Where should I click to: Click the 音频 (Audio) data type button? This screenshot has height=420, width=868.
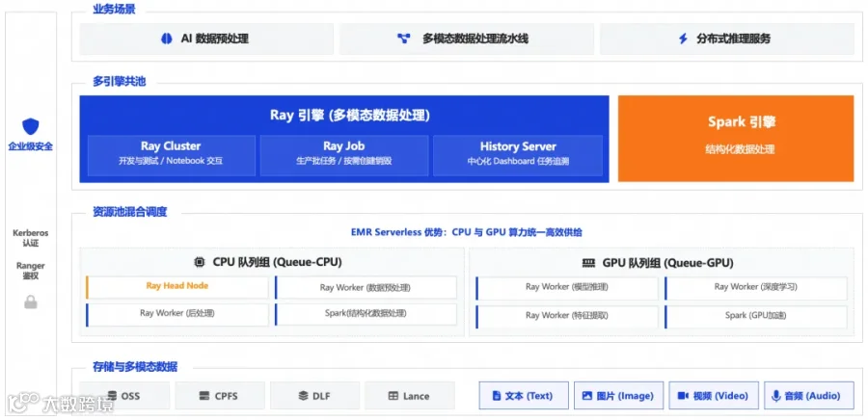pos(809,396)
